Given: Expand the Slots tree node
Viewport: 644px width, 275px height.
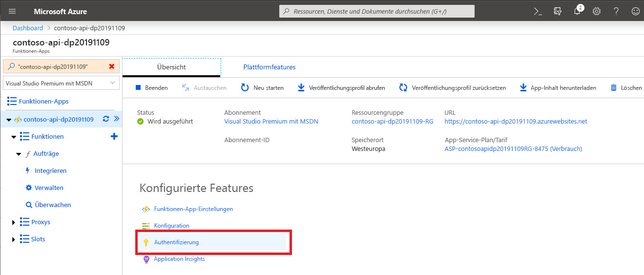Looking at the screenshot, I should pos(14,239).
